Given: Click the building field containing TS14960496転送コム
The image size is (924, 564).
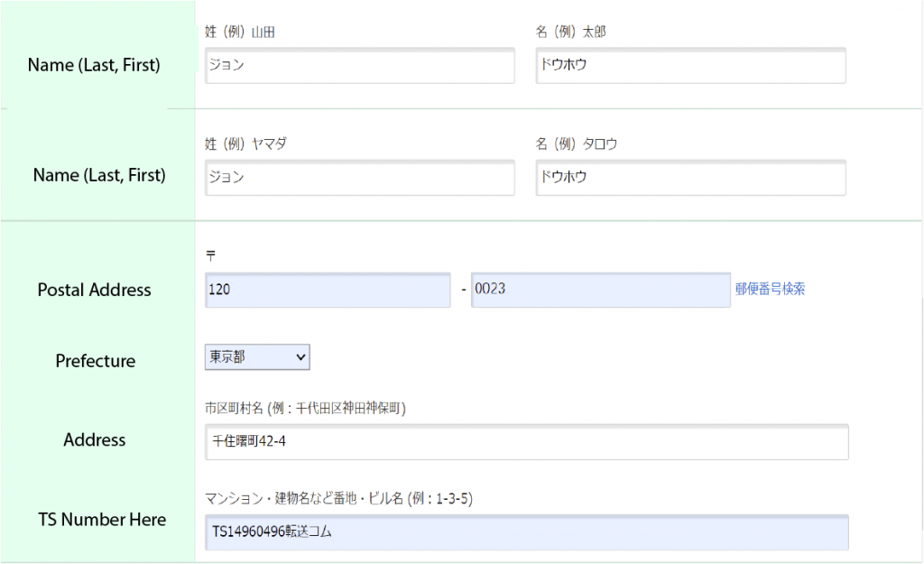Looking at the screenshot, I should pyautogui.click(x=526, y=532).
